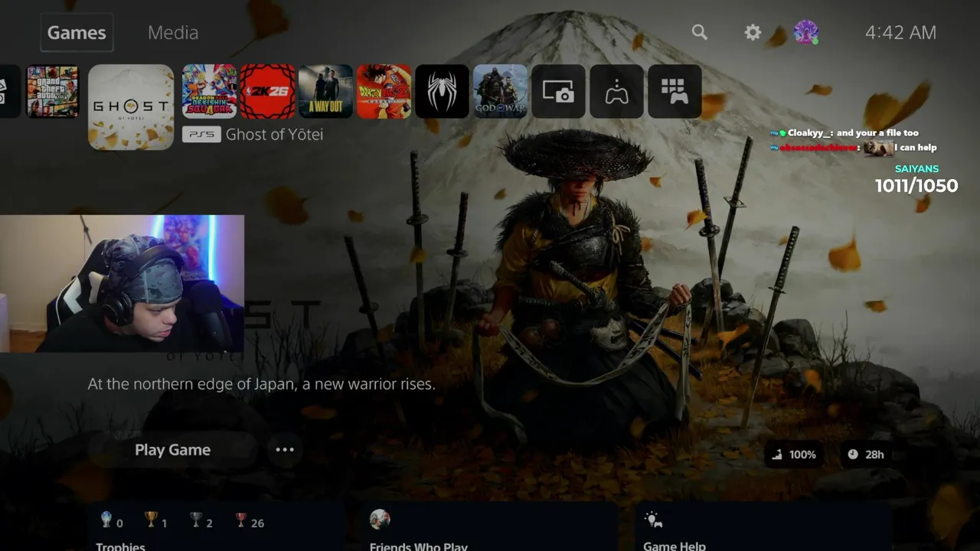Select the Dragon Ball Sparking Zero tile
The image size is (980, 551).
[209, 91]
